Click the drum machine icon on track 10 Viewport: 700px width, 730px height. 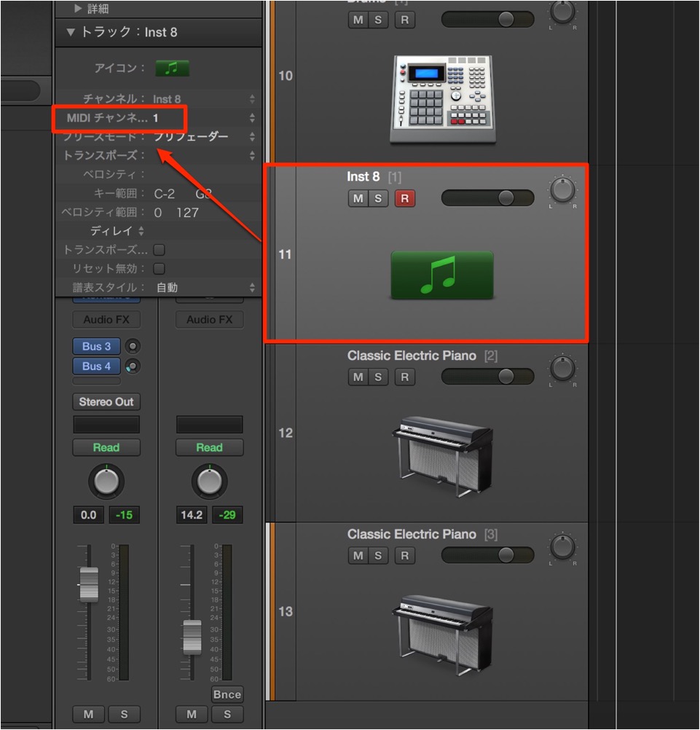coord(443,99)
